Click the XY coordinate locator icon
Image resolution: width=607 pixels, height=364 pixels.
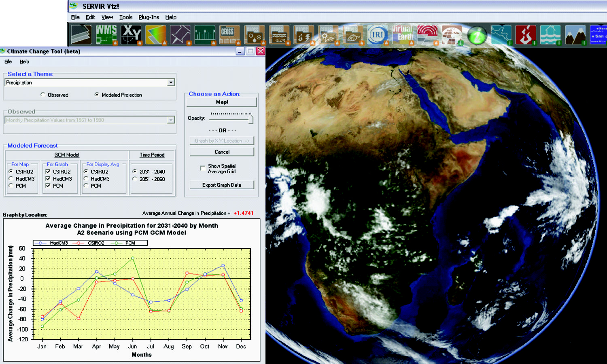[131, 34]
